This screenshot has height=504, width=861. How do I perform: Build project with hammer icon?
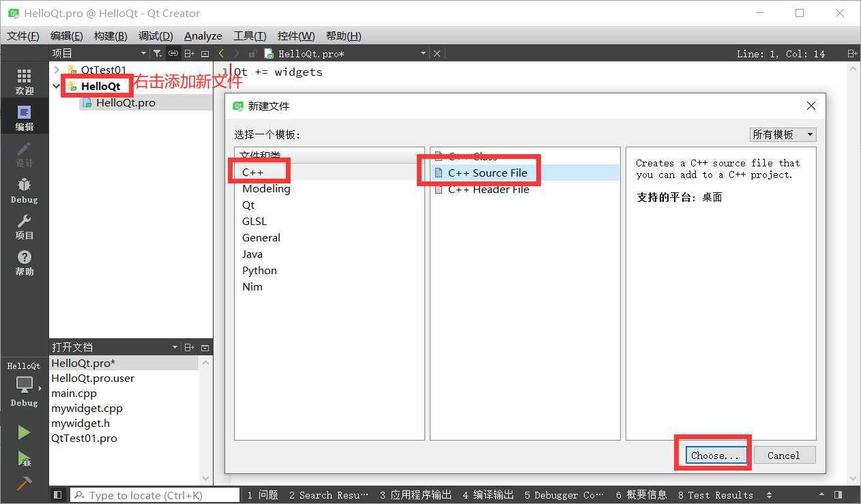24,483
